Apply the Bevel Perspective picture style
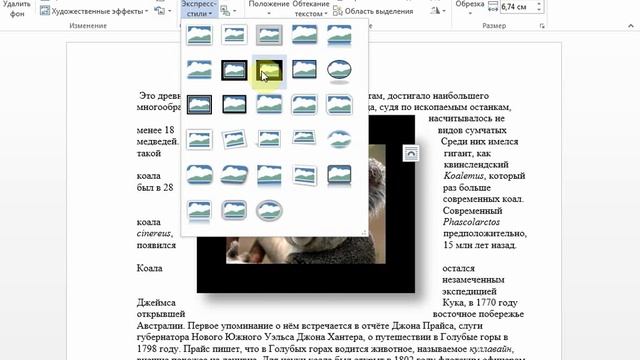This screenshot has height=360, width=640. (x=234, y=175)
